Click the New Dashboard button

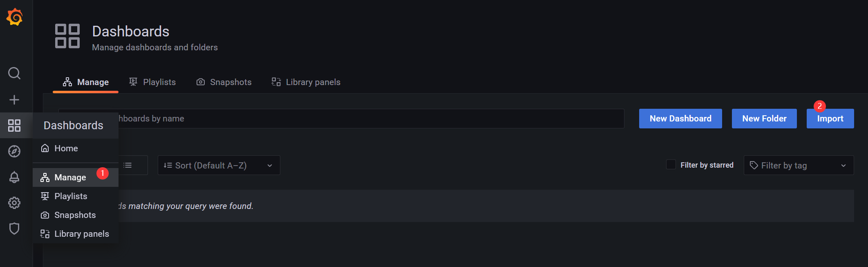(680, 119)
